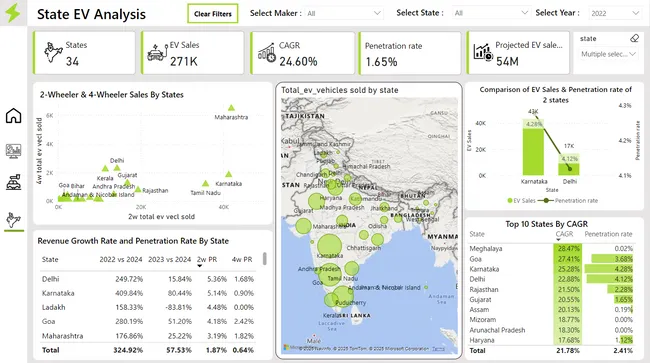This screenshot has height=363, width=650.
Task: Expand the Select Maker dropdown
Action: [x=344, y=13]
